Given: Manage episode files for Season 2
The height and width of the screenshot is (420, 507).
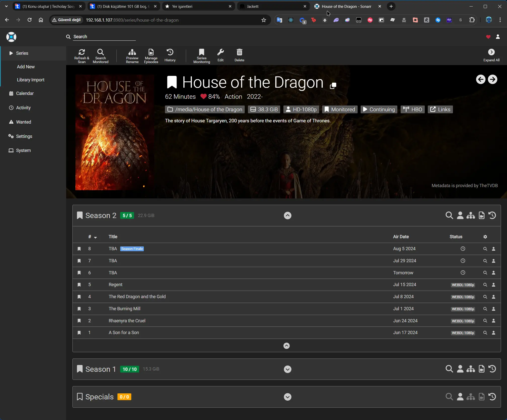Looking at the screenshot, I should click(x=481, y=215).
